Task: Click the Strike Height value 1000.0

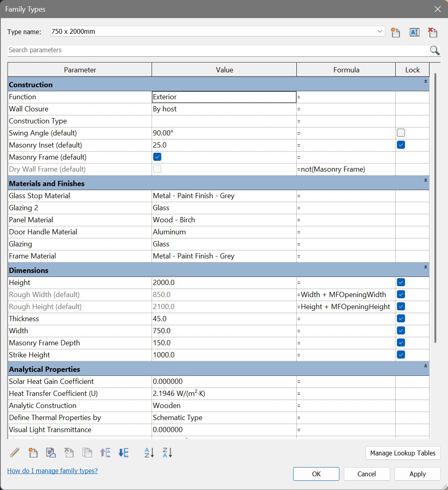Action: [x=224, y=355]
